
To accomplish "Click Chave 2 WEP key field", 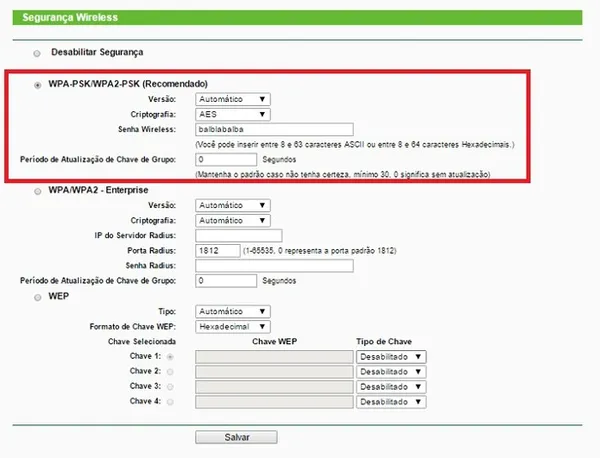I will 274,372.
